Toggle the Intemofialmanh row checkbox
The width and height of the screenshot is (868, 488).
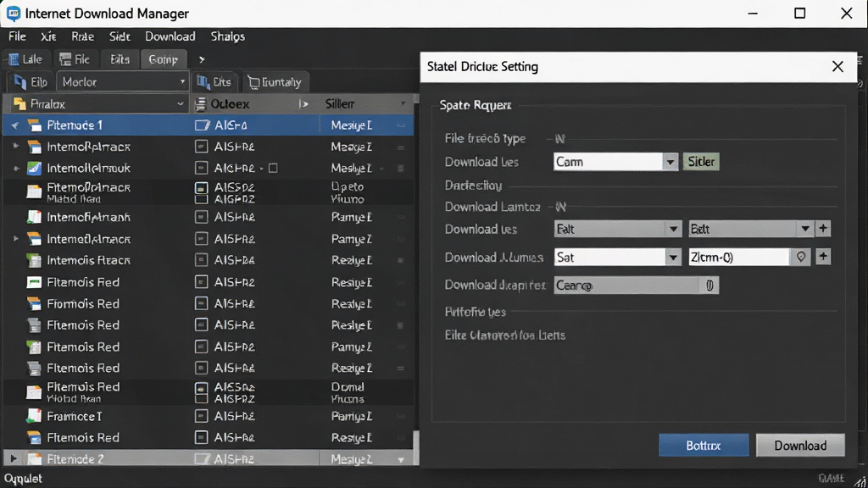202,217
